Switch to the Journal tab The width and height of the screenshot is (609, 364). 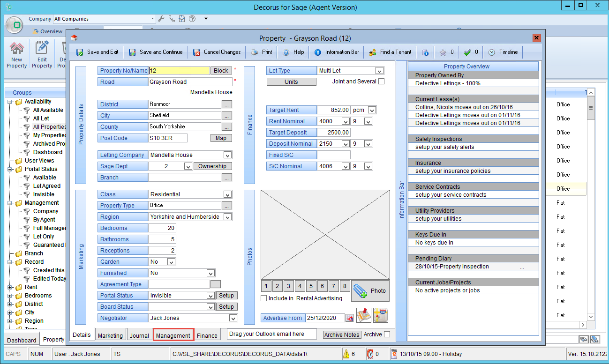pos(139,335)
